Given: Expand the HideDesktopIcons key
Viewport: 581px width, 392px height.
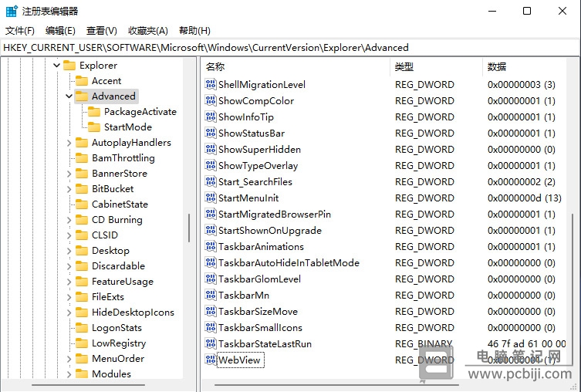Looking at the screenshot, I should click(x=69, y=313).
